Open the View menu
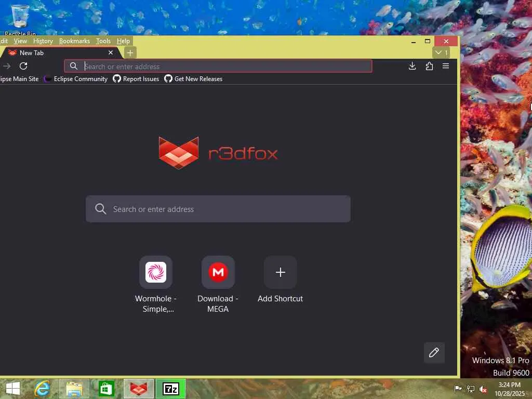Image resolution: width=532 pixels, height=399 pixels. pyautogui.click(x=20, y=41)
